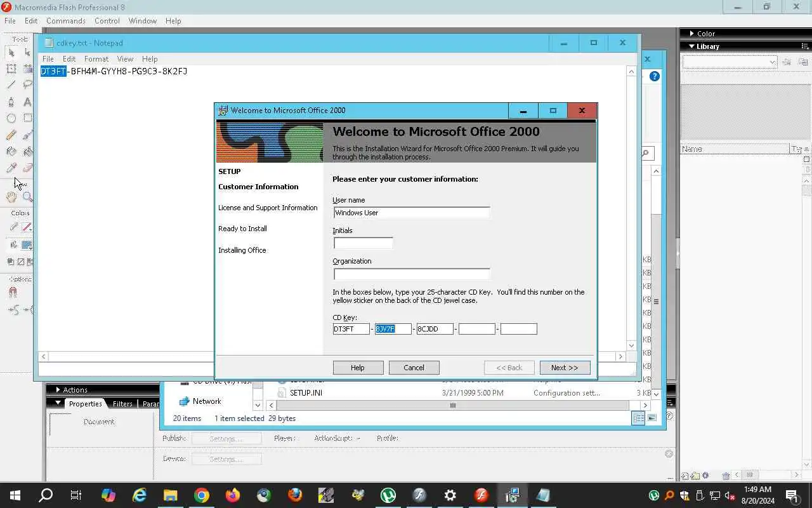Click the fourth CD Key box
This screenshot has width=812, height=508.
point(476,329)
